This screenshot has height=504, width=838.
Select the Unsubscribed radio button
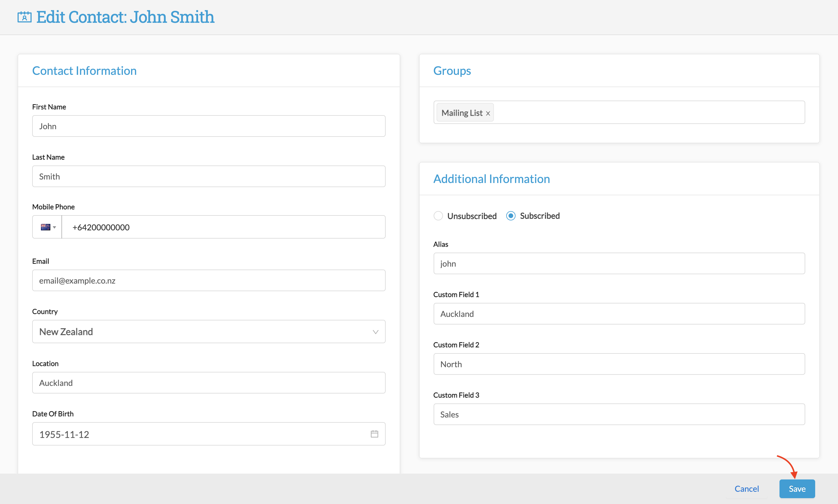[x=438, y=216]
